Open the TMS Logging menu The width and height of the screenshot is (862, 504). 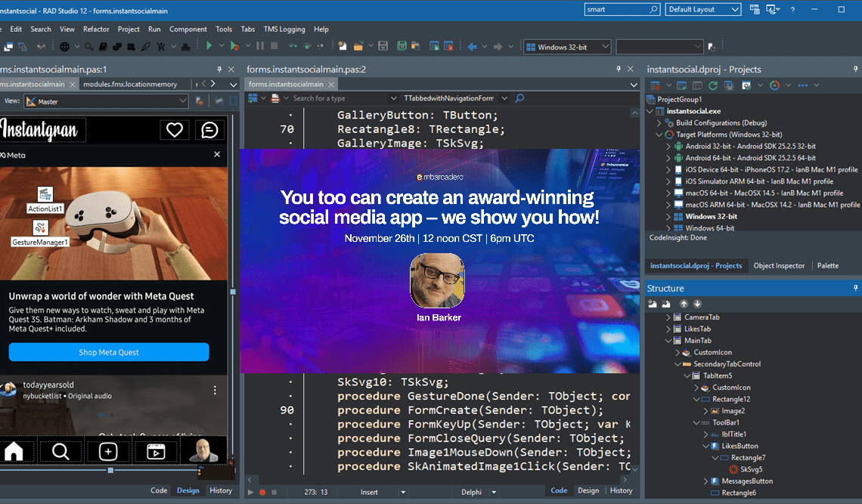coord(284,29)
